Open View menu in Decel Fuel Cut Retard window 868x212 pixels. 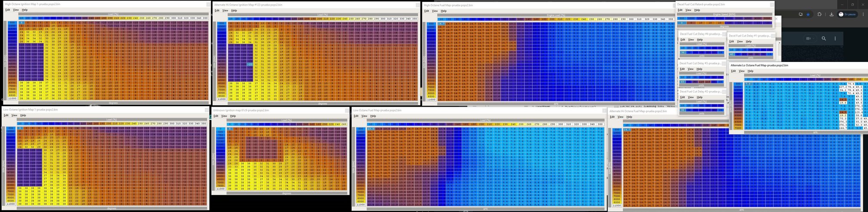click(x=688, y=10)
